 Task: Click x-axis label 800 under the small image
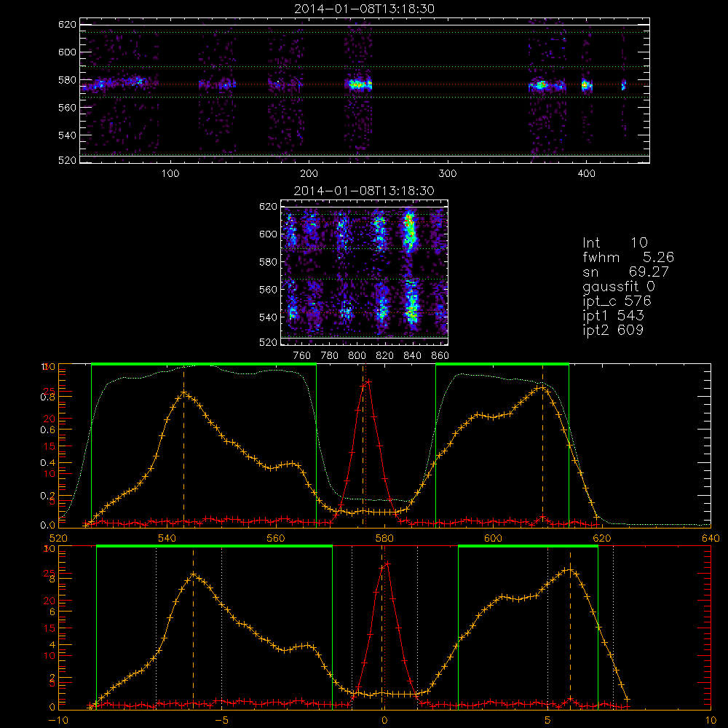tap(357, 356)
